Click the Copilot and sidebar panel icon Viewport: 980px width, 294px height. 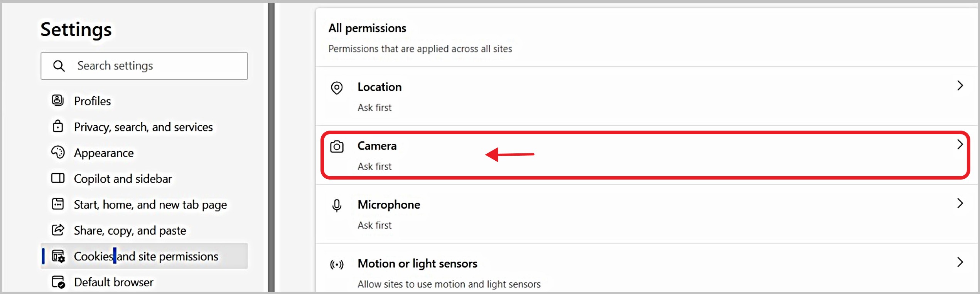[x=58, y=178]
